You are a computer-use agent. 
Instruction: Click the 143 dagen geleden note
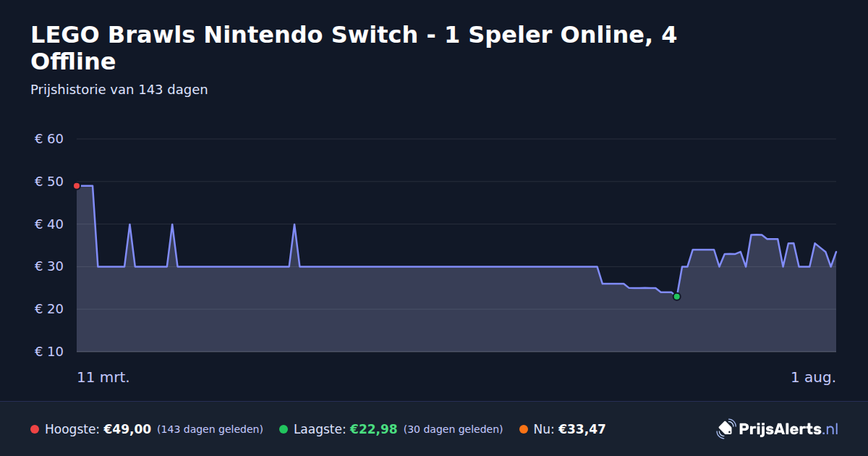(210, 429)
